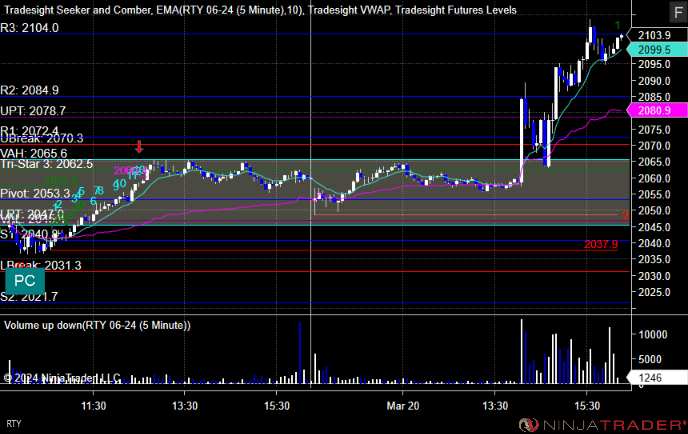Click the Volume up down panel title

pos(97,326)
